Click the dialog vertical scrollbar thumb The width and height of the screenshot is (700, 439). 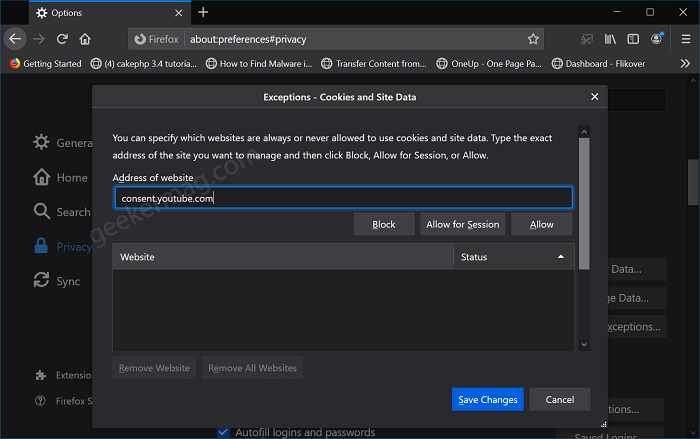point(584,204)
